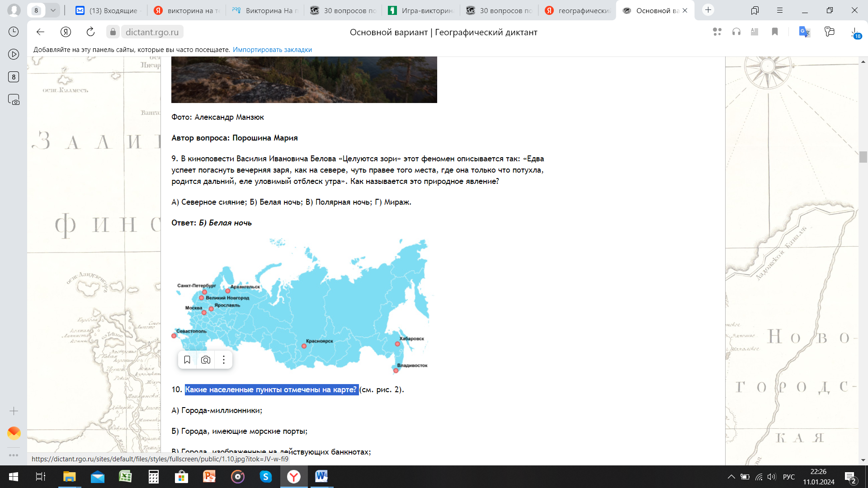Open PowerPoint from taskbar
868x488 pixels.
coord(209,477)
